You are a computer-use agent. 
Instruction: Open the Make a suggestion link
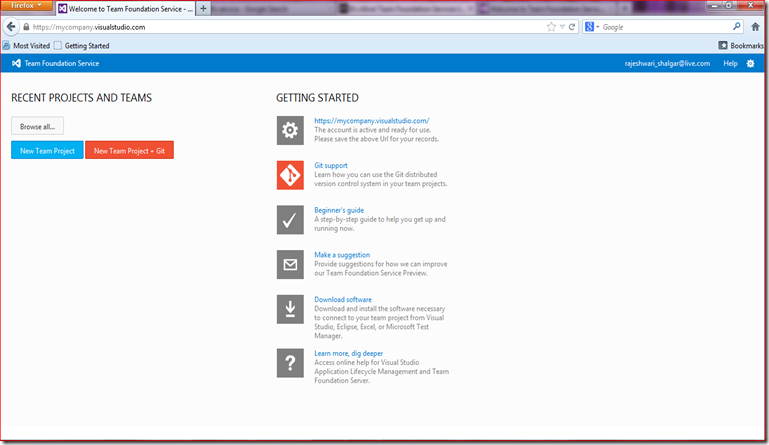pyautogui.click(x=342, y=255)
